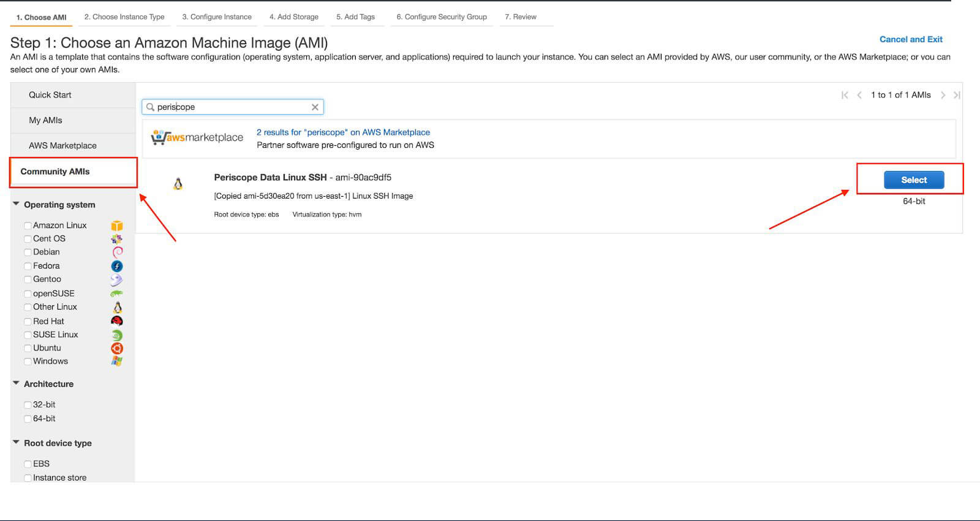The height and width of the screenshot is (521, 980).
Task: Collapse the Root device type section
Action: click(17, 442)
